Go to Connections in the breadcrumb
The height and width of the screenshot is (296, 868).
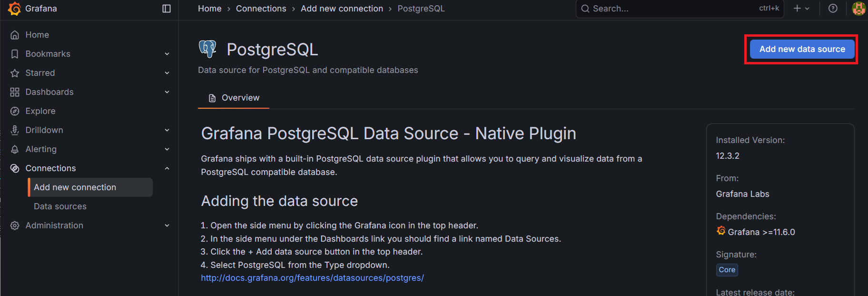[261, 9]
